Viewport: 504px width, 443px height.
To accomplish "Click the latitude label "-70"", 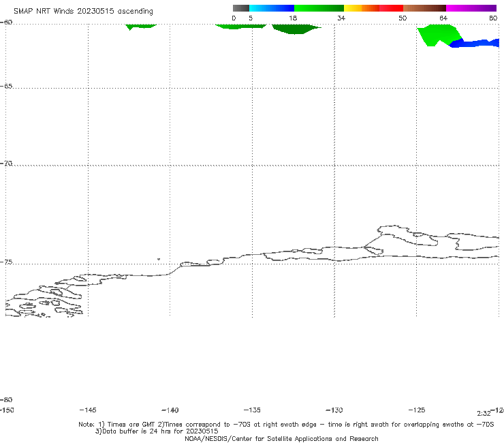I will point(6,164).
